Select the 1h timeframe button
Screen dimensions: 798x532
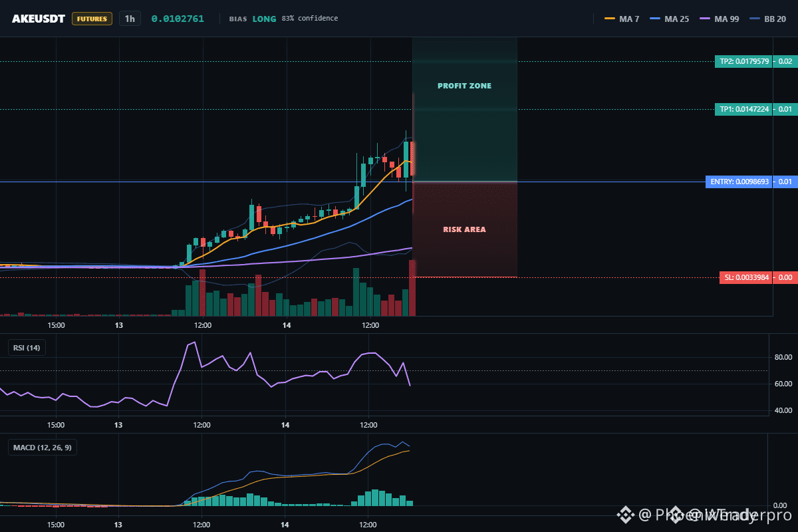point(130,19)
